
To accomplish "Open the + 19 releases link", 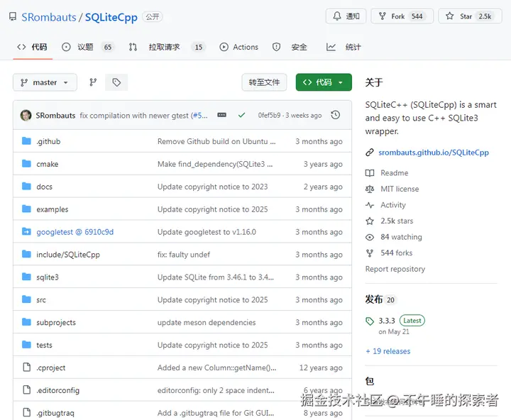I will tap(388, 351).
